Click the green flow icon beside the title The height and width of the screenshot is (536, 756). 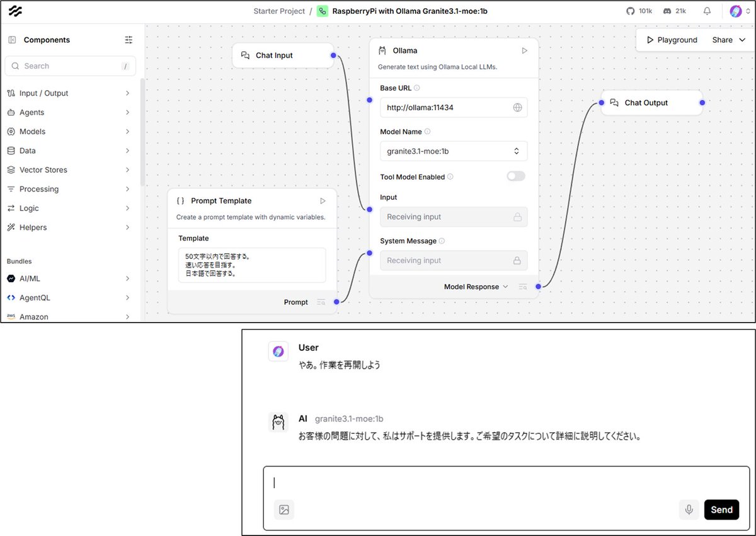[x=322, y=11]
